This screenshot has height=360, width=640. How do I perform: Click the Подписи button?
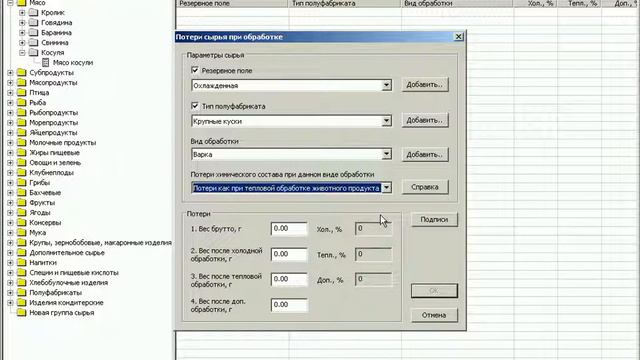[434, 219]
